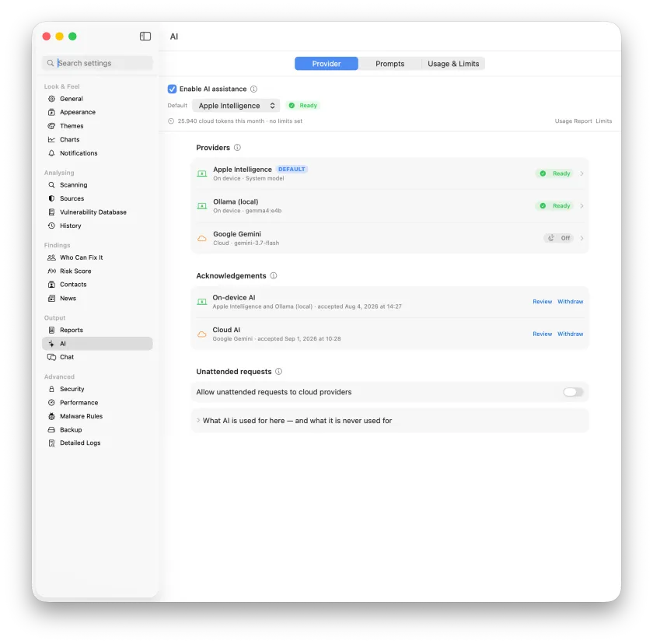
Task: Click the Sources shield icon
Action: pyautogui.click(x=51, y=198)
